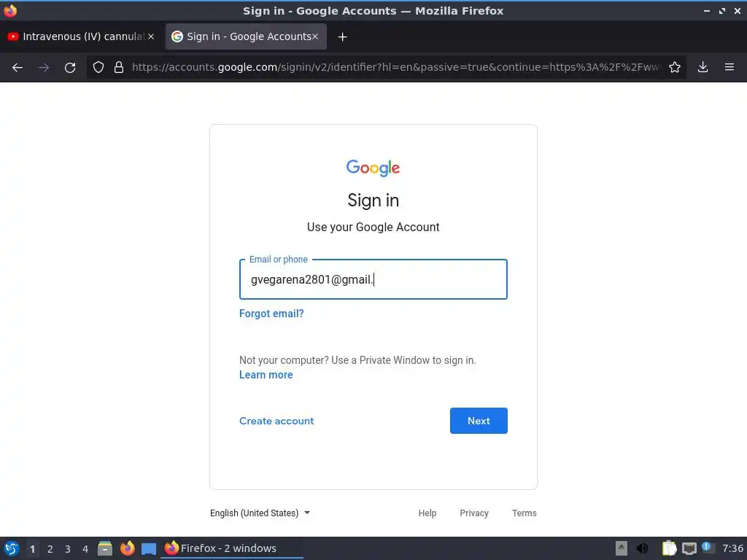Open the Terms footer link
747x560 pixels.
click(524, 513)
